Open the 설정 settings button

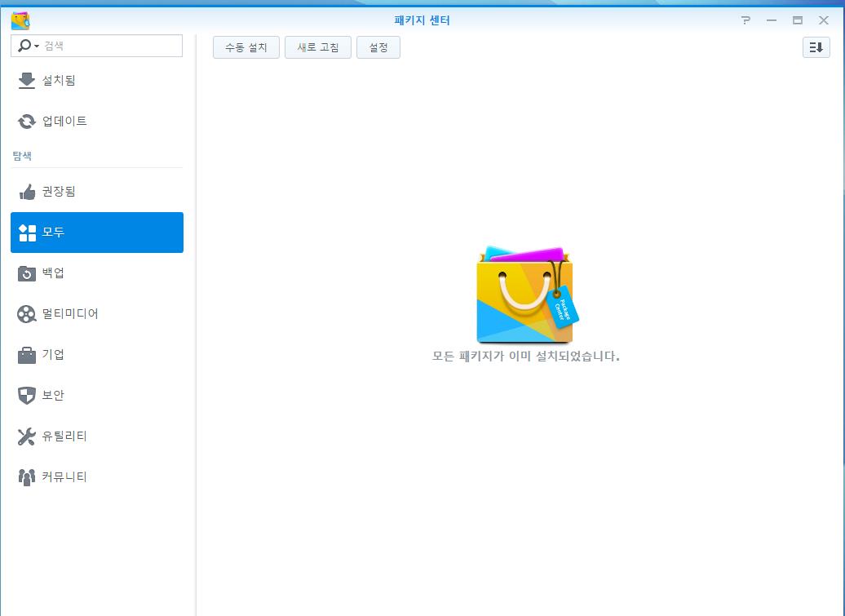click(378, 47)
